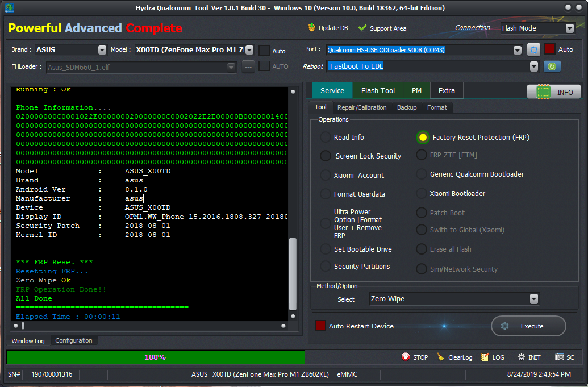
Task: Open the Model X00TD dropdown
Action: 249,50
